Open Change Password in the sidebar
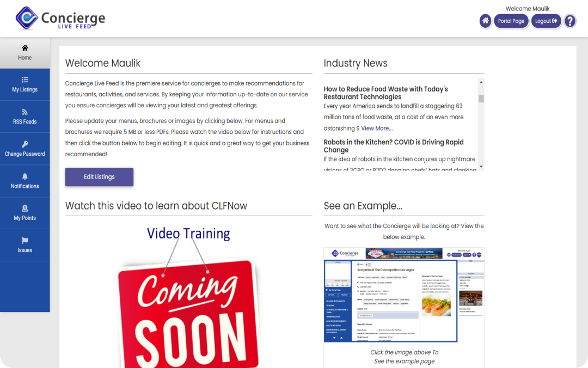Screen dimensions: 588x368 [x=24, y=149]
